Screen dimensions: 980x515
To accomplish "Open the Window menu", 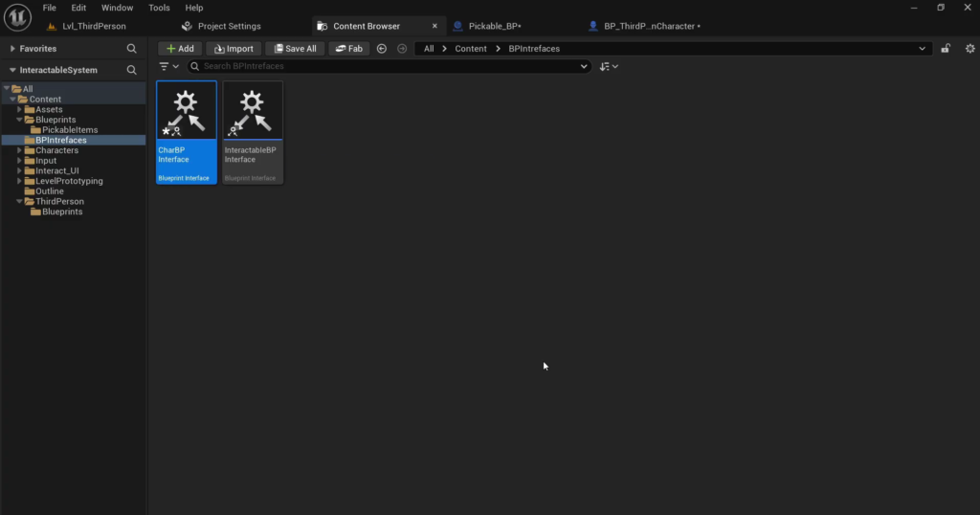I will [117, 8].
